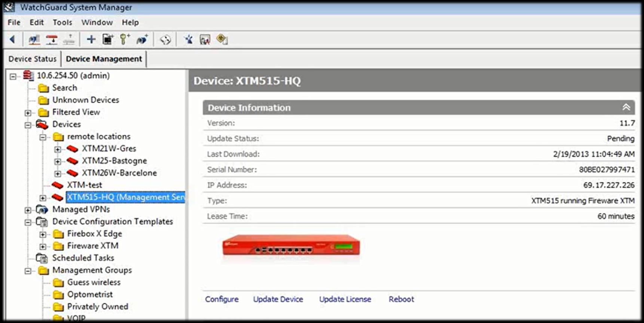Click the Connect to Server toolbar icon

coord(34,39)
